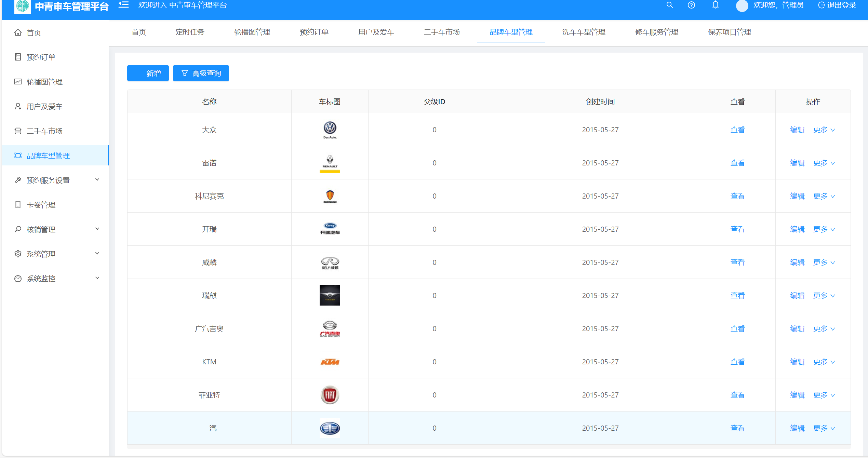Click the 新增 add button
The width and height of the screenshot is (868, 458).
[x=148, y=73]
